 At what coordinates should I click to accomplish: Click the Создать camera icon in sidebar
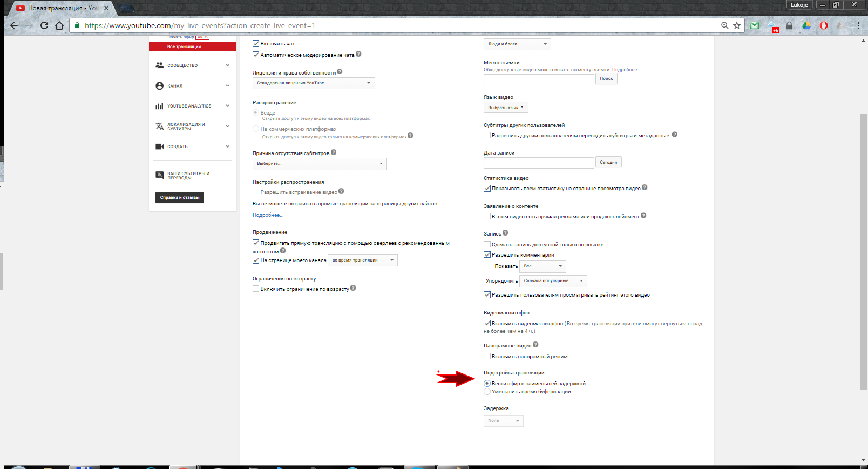[159, 146]
